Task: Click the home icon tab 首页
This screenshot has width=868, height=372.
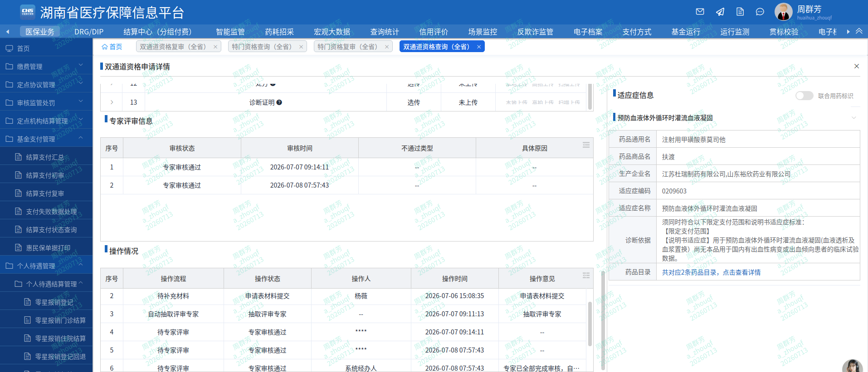Action: point(112,47)
